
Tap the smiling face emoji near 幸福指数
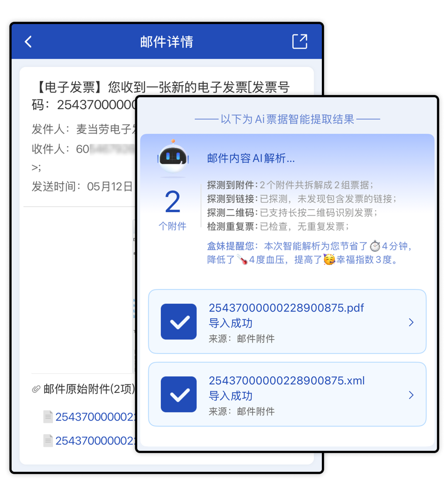pyautogui.click(x=329, y=259)
